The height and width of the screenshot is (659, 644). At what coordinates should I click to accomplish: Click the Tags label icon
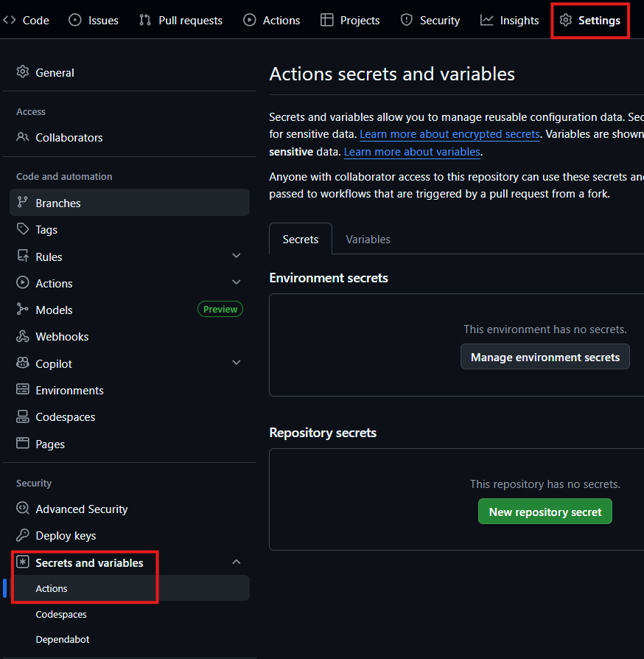[x=23, y=229]
